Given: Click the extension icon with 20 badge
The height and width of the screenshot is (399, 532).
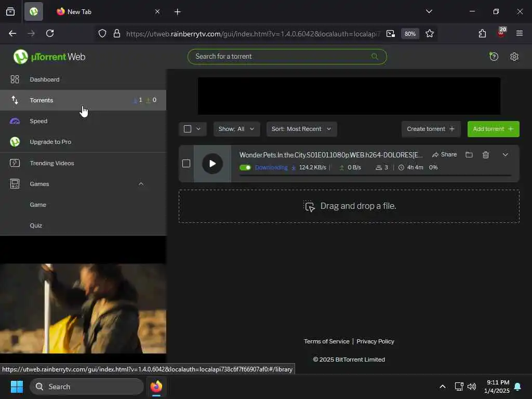Looking at the screenshot, I should [501, 32].
